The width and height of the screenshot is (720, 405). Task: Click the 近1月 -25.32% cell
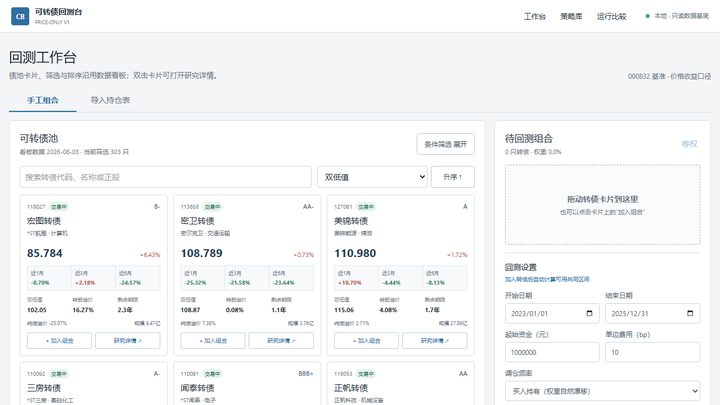tap(202, 278)
